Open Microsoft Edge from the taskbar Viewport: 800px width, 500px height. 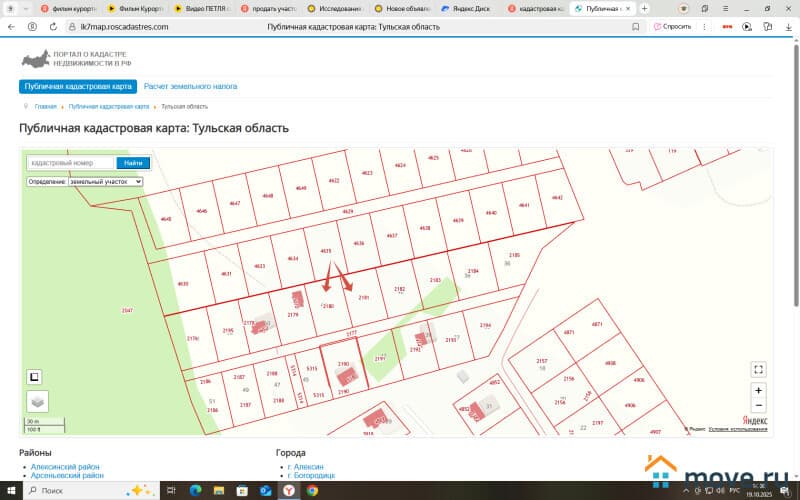(195, 491)
